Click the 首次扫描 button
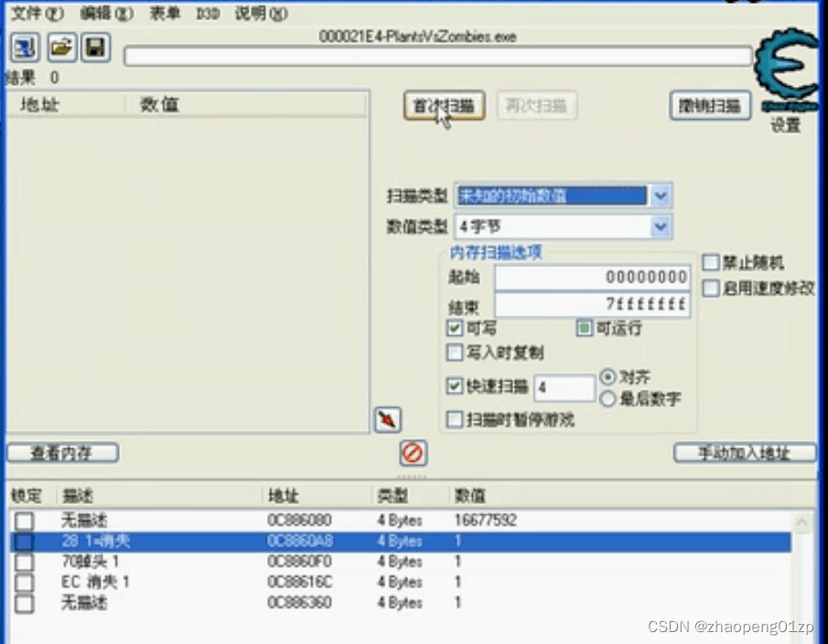828x644 pixels. pos(445,104)
